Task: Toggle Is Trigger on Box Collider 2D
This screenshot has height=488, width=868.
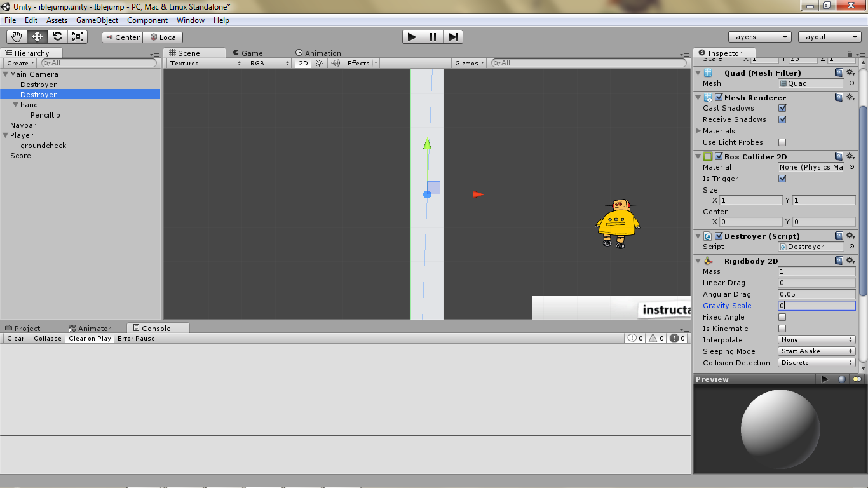Action: click(x=782, y=179)
